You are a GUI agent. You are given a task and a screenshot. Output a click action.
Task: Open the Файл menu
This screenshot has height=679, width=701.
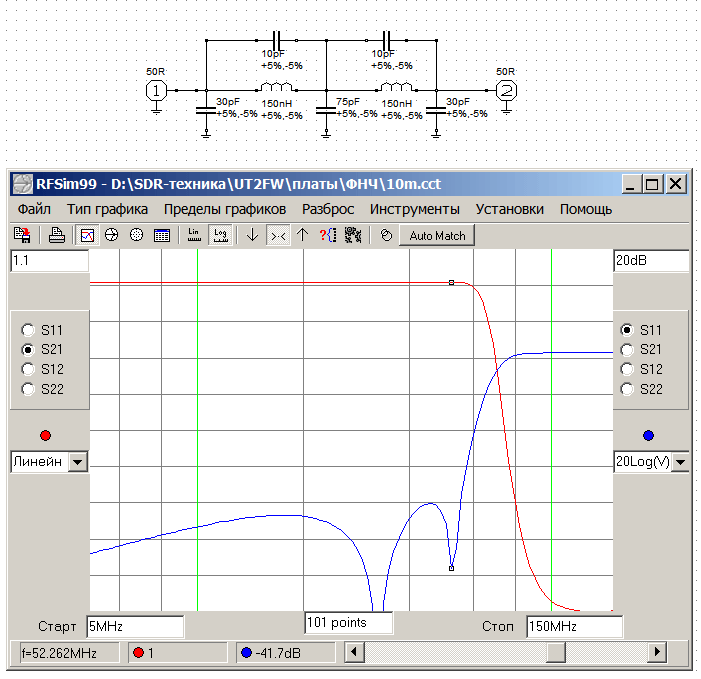[x=34, y=209]
